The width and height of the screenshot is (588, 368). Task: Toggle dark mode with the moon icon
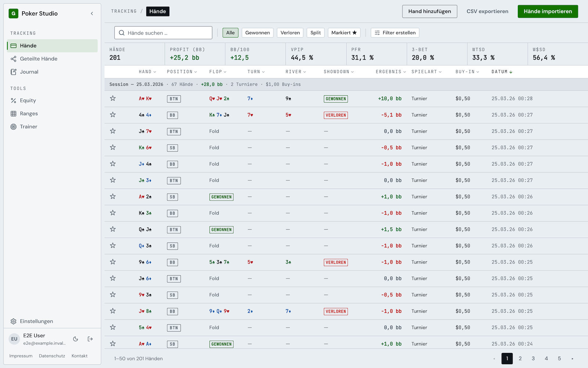click(x=76, y=339)
